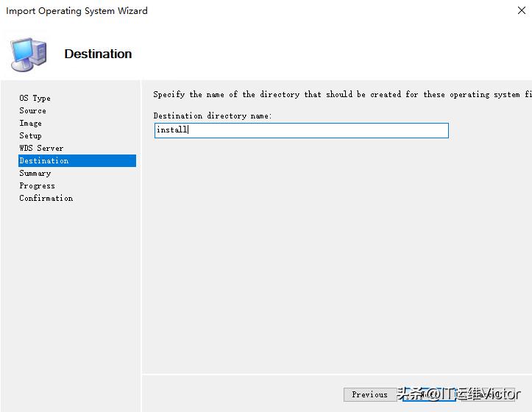
Task: Focus the Destination directory name field
Action: [x=301, y=130]
